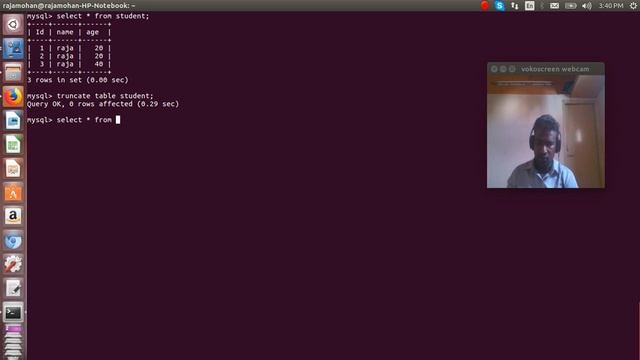
Task: Click the 'age' column header in the table
Action: (92, 32)
